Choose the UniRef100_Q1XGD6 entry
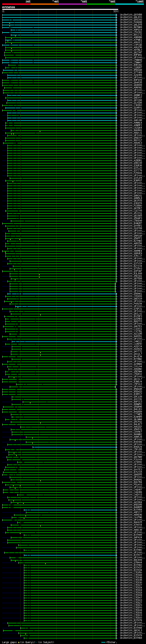 click(131, 103)
